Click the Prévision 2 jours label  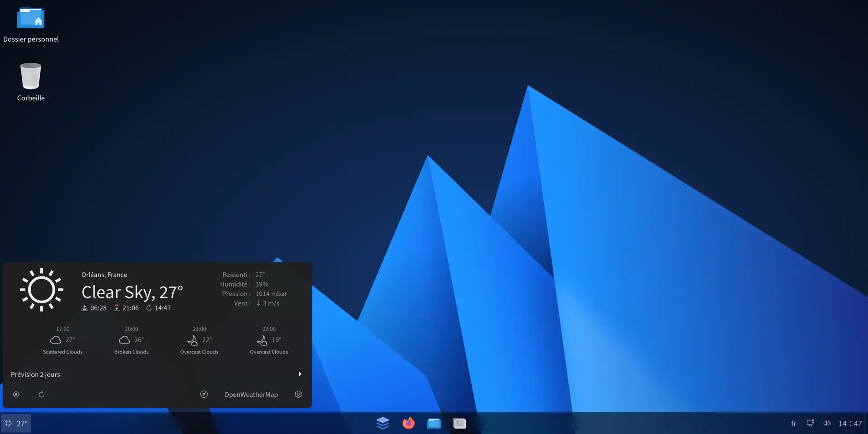coord(35,374)
